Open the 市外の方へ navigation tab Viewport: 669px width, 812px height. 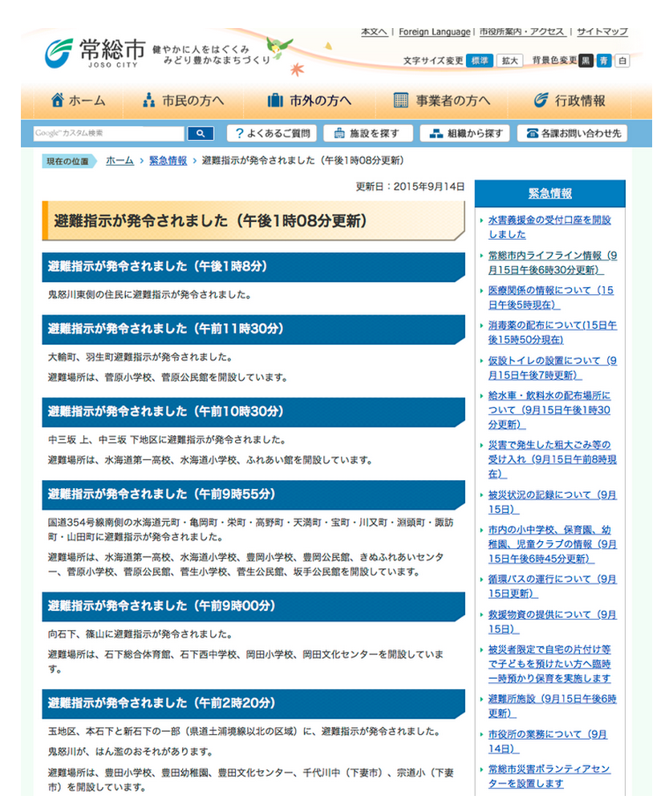(310, 100)
